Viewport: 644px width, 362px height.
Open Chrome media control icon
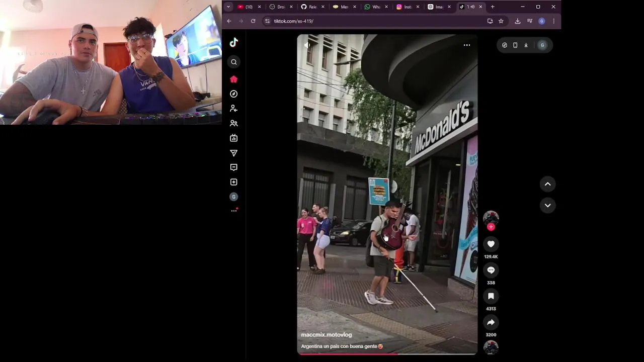tap(530, 21)
